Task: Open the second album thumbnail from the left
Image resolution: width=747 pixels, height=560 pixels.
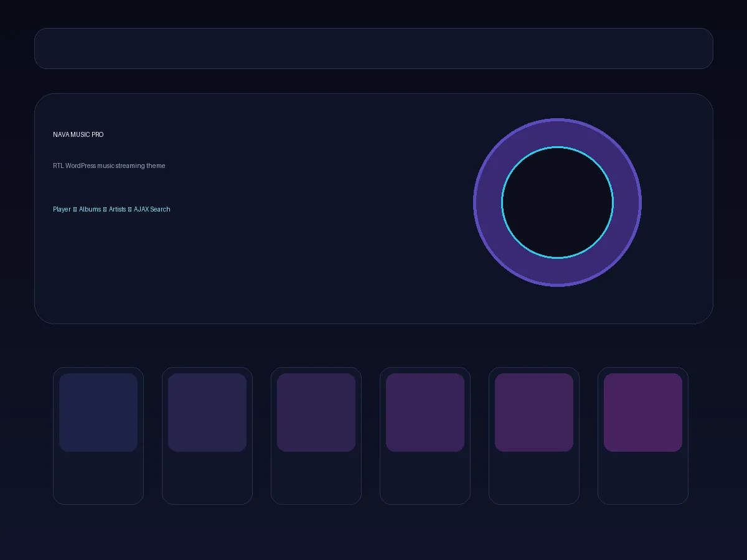Action: pyautogui.click(x=207, y=413)
